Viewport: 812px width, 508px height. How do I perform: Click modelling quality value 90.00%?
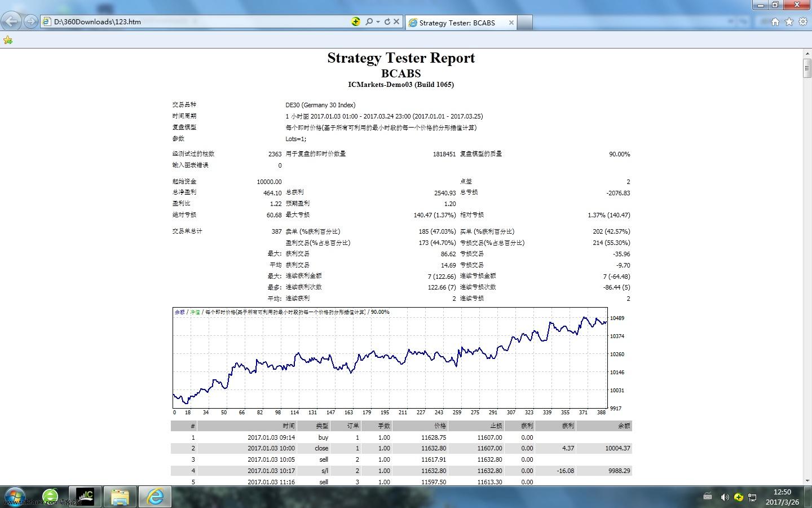(619, 154)
